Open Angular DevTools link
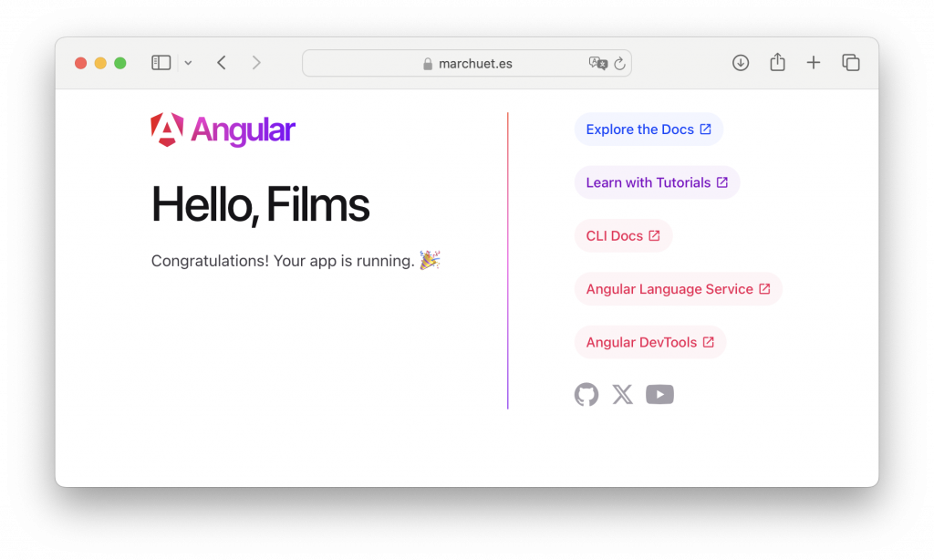Image resolution: width=934 pixels, height=560 pixels. (x=649, y=342)
